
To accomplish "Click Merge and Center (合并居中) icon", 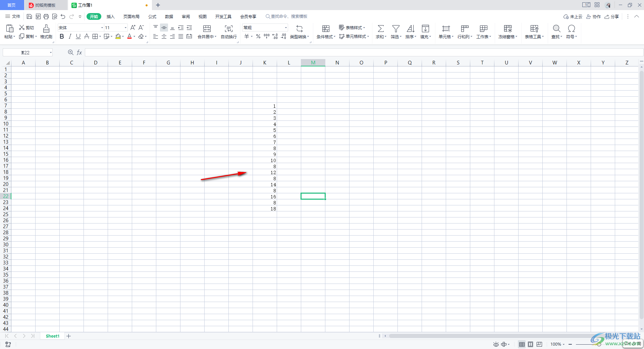I will tap(207, 29).
